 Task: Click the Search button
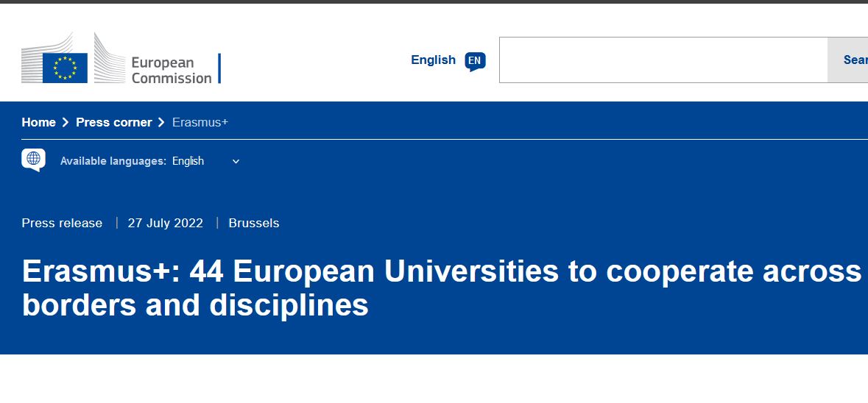coord(847,60)
